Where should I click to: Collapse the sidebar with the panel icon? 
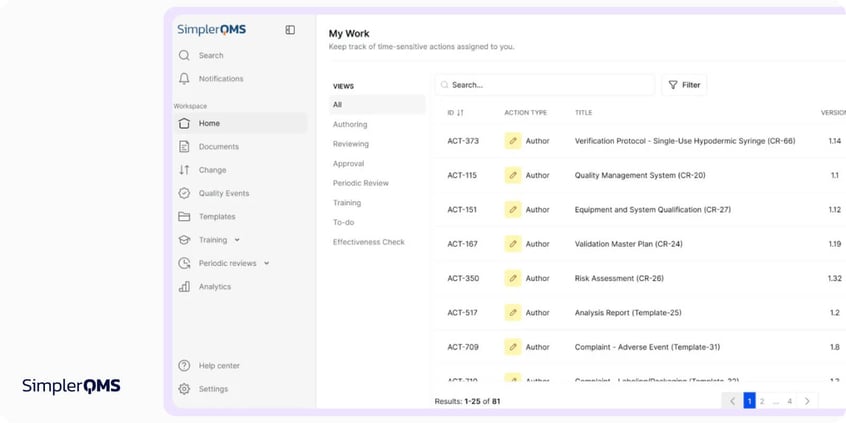click(290, 30)
